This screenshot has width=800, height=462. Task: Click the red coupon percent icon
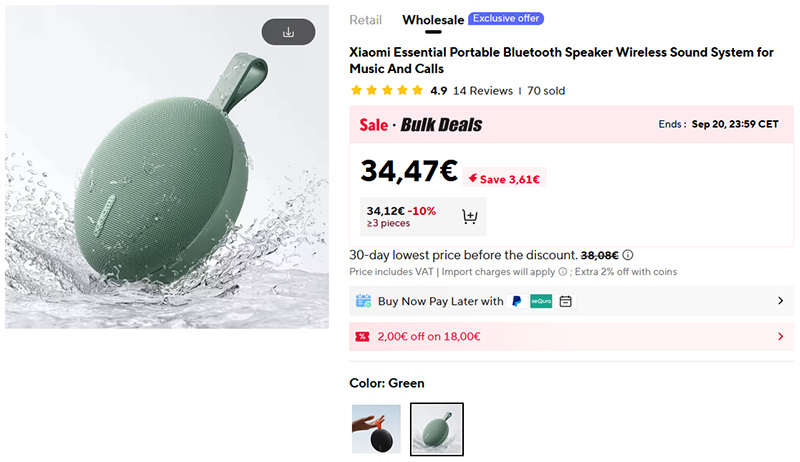(362, 337)
